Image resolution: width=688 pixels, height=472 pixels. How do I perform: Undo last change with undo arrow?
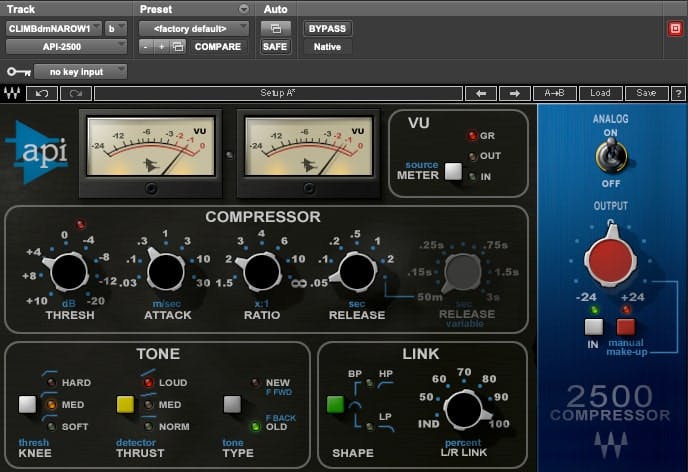point(42,93)
